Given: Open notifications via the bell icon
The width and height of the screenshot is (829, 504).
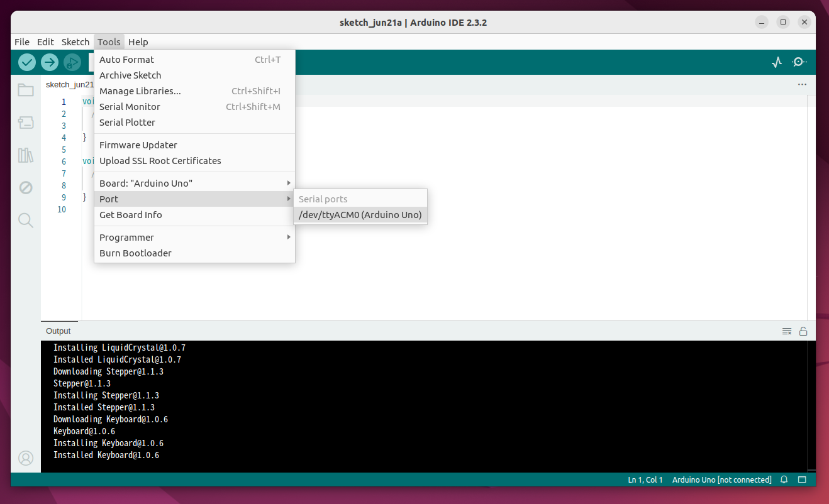Looking at the screenshot, I should [784, 479].
